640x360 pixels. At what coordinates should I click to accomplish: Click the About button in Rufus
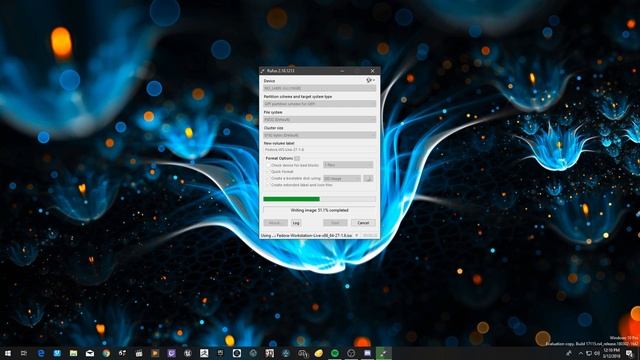click(x=276, y=223)
